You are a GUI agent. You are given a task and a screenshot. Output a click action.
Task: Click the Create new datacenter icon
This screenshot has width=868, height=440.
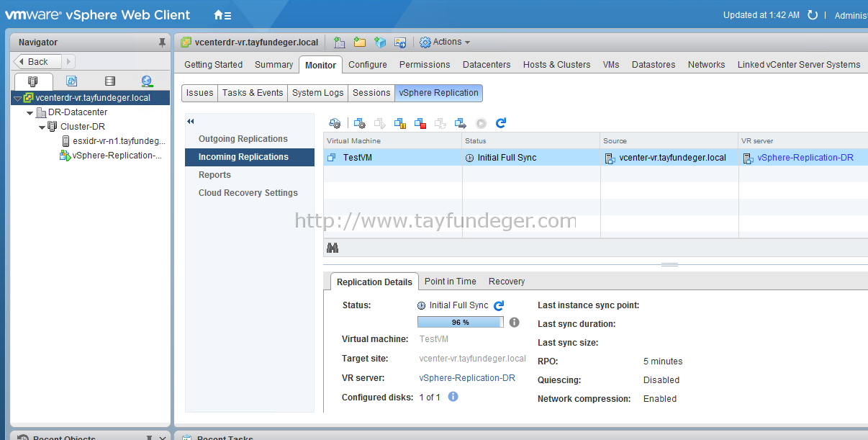339,42
